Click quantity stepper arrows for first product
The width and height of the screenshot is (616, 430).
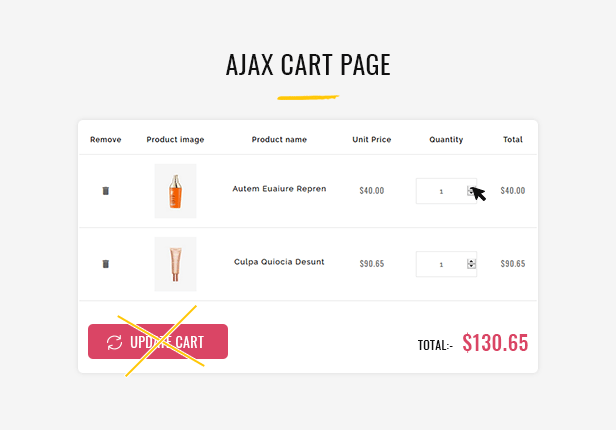[471, 190]
